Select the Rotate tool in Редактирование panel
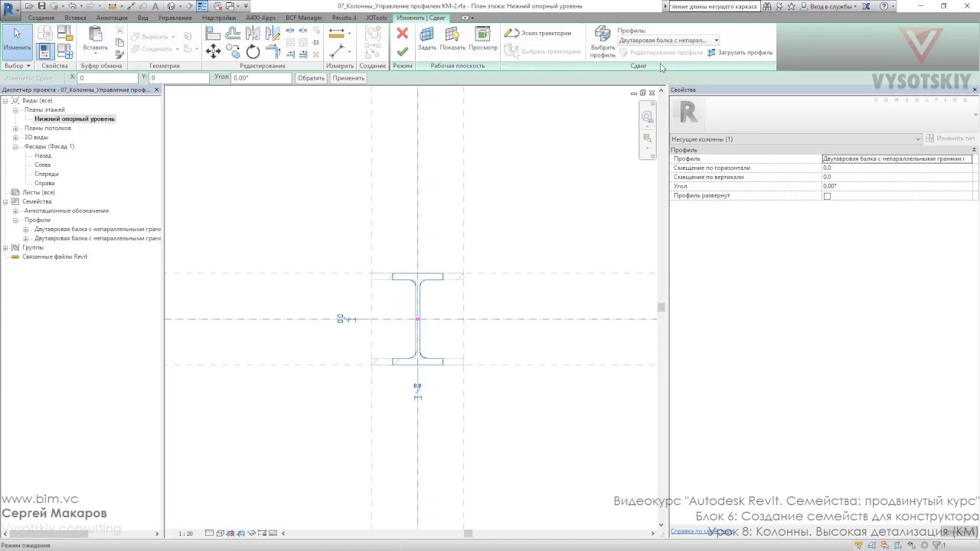The image size is (980, 551). point(253,51)
